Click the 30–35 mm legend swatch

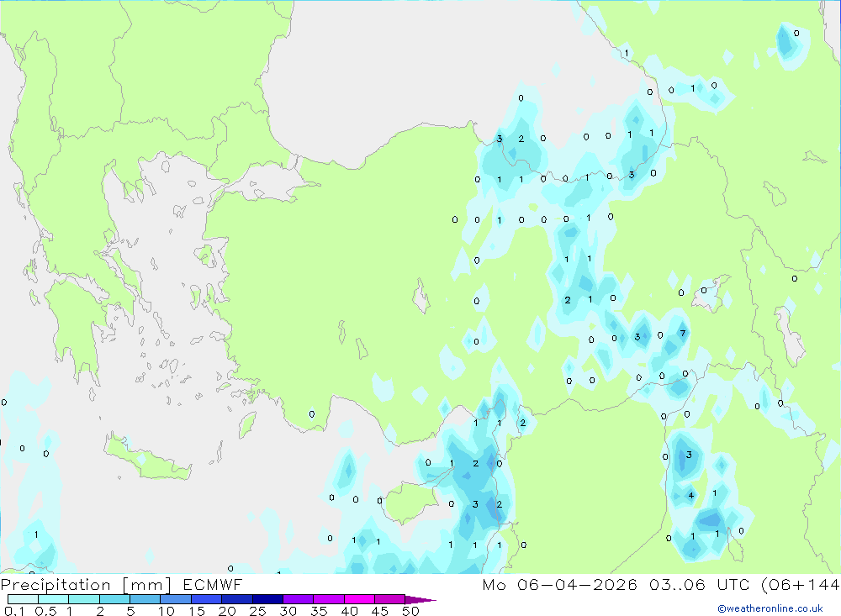[x=298, y=599]
